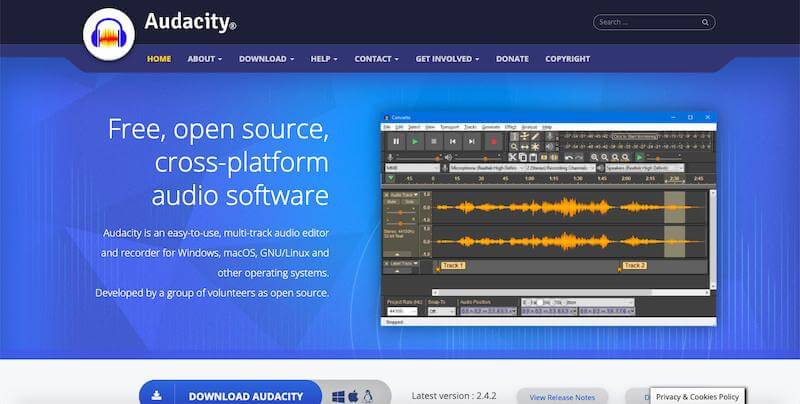Open the DONATE page

512,59
